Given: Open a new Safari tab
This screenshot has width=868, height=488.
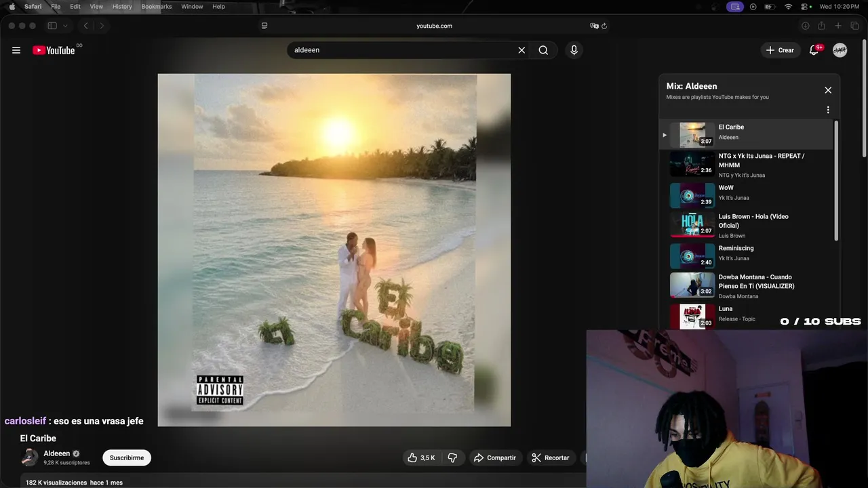Looking at the screenshot, I should pyautogui.click(x=838, y=26).
